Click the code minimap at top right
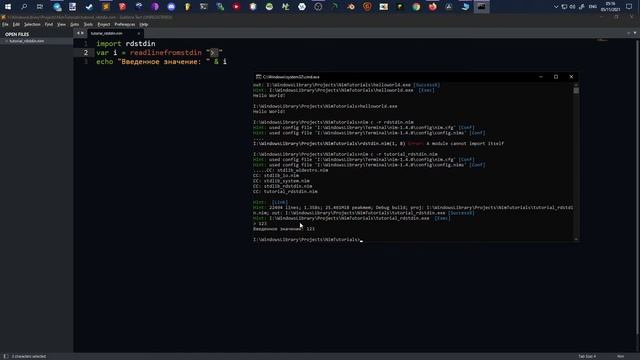The width and height of the screenshot is (640, 360). coord(602,40)
